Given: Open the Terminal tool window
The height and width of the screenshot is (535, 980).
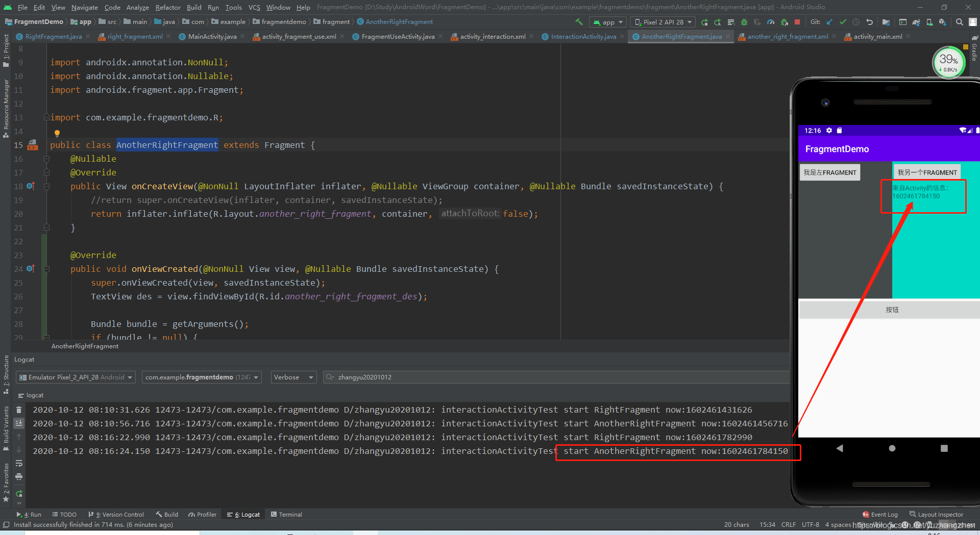Looking at the screenshot, I should coord(287,515).
